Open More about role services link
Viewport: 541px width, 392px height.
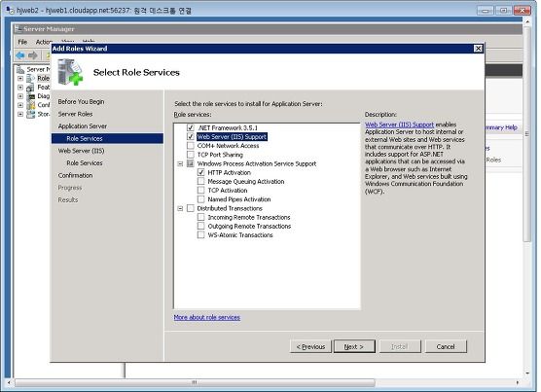tap(206, 317)
